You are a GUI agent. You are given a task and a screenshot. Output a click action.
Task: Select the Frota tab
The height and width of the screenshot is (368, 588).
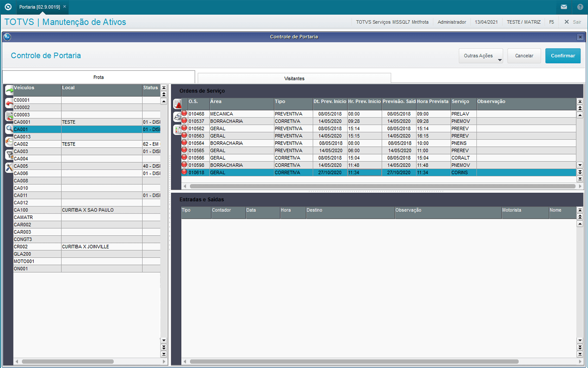(x=99, y=77)
